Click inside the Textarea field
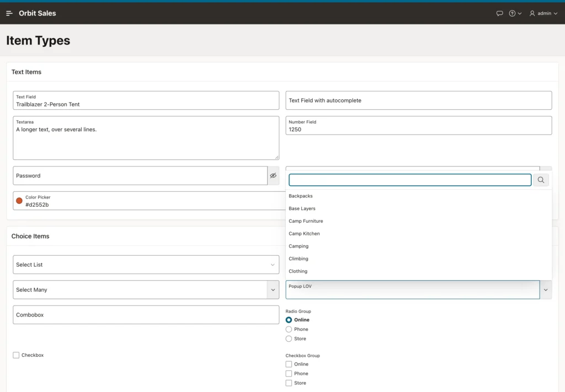The image size is (565, 392). click(x=146, y=138)
